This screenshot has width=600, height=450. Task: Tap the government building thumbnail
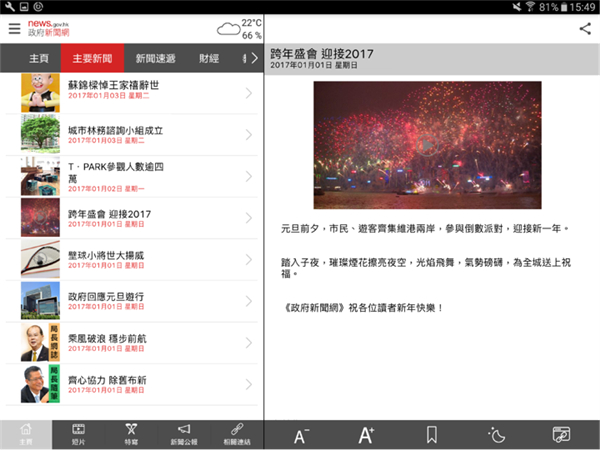(x=40, y=301)
